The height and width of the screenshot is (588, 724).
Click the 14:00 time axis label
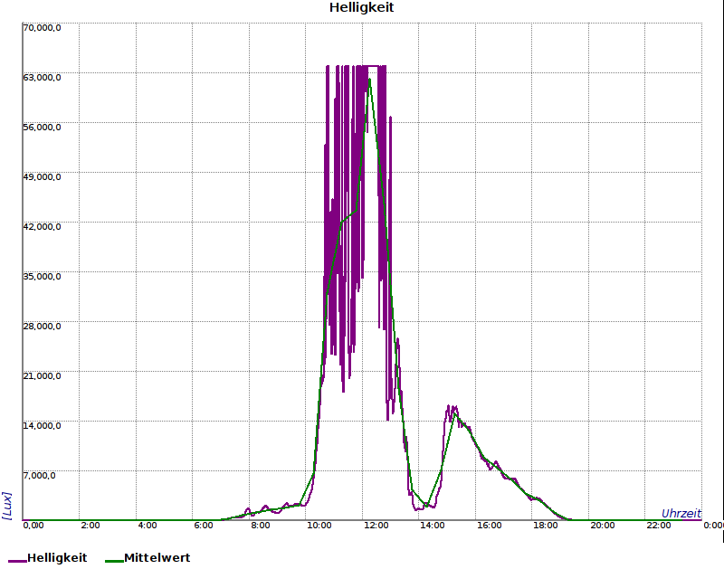coord(433,526)
